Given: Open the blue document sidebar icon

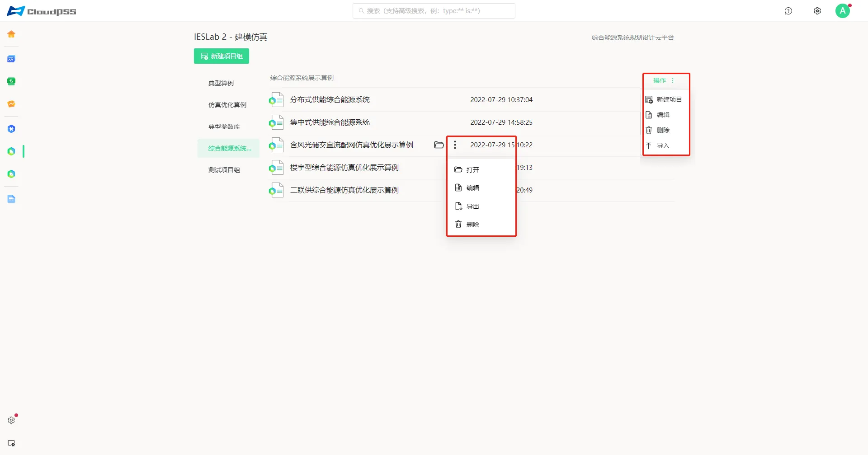Looking at the screenshot, I should pos(11,199).
